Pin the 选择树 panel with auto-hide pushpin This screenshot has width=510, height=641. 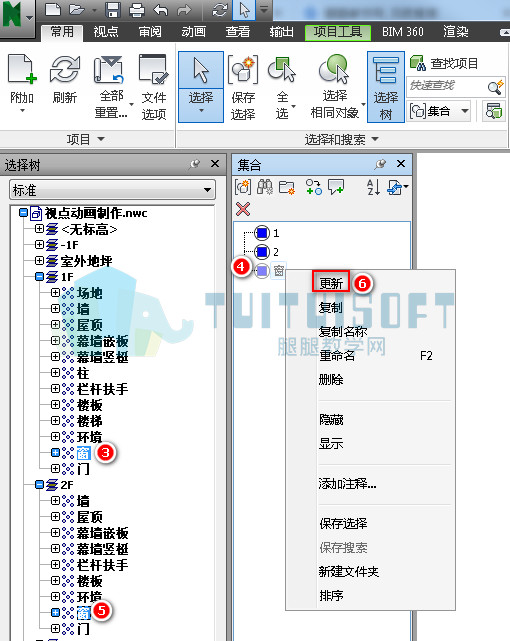click(195, 164)
